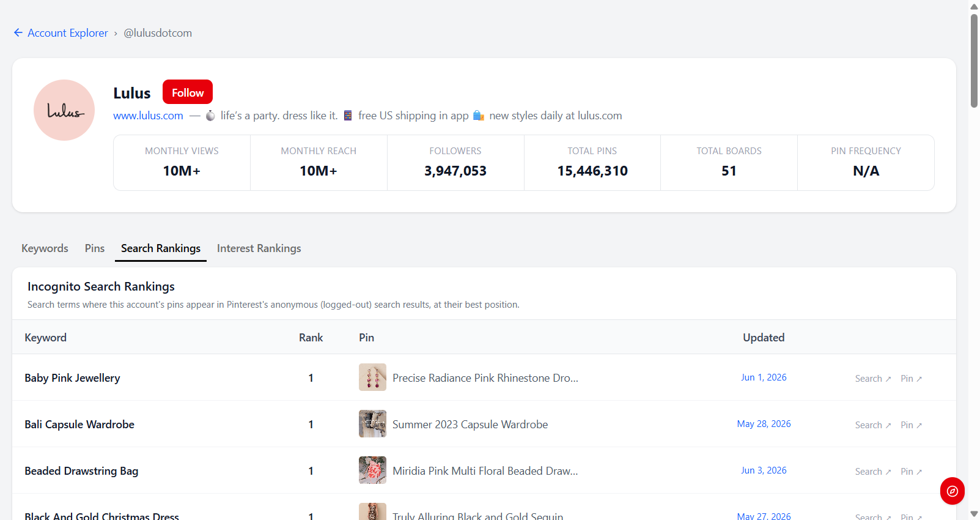Click the page vertical scrollbar thumb

(x=974, y=61)
